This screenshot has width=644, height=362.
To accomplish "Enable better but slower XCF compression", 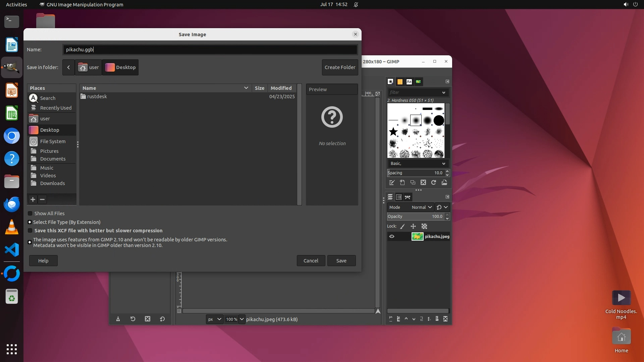I will click(x=30, y=231).
